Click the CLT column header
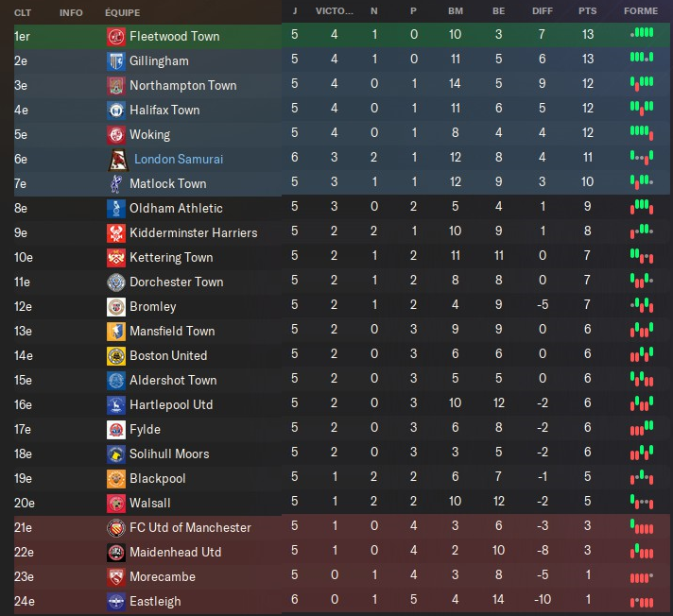The image size is (673, 616). pos(23,12)
